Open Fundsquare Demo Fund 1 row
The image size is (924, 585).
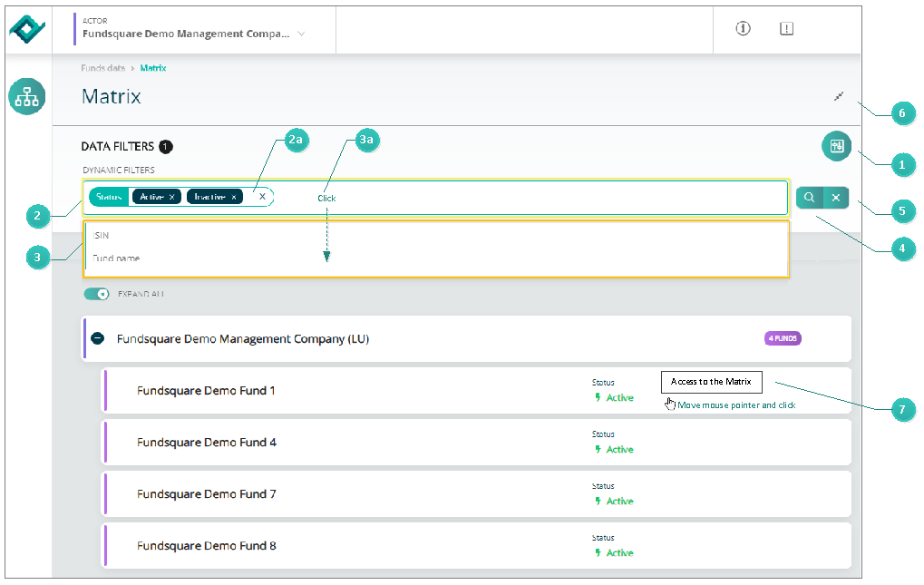[477, 391]
